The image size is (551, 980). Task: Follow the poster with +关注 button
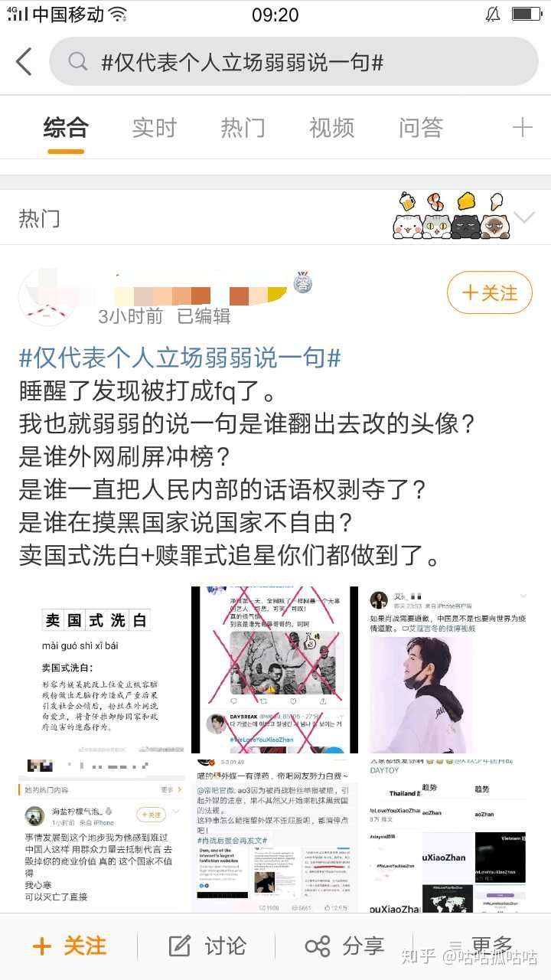click(x=490, y=292)
